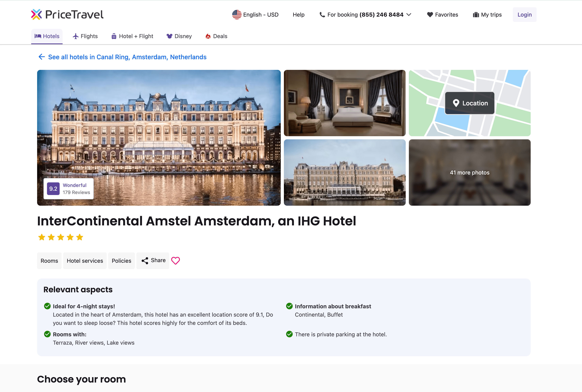Click the phone icon for booking
The image size is (582, 392).
pos(322,14)
